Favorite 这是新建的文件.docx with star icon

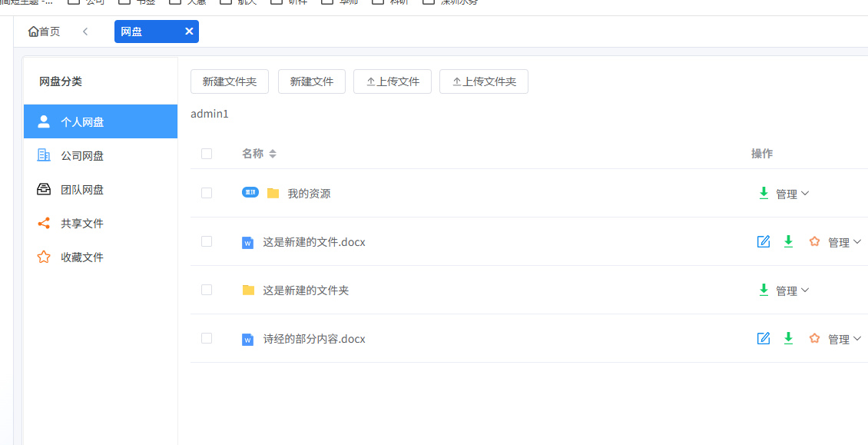[x=814, y=241]
